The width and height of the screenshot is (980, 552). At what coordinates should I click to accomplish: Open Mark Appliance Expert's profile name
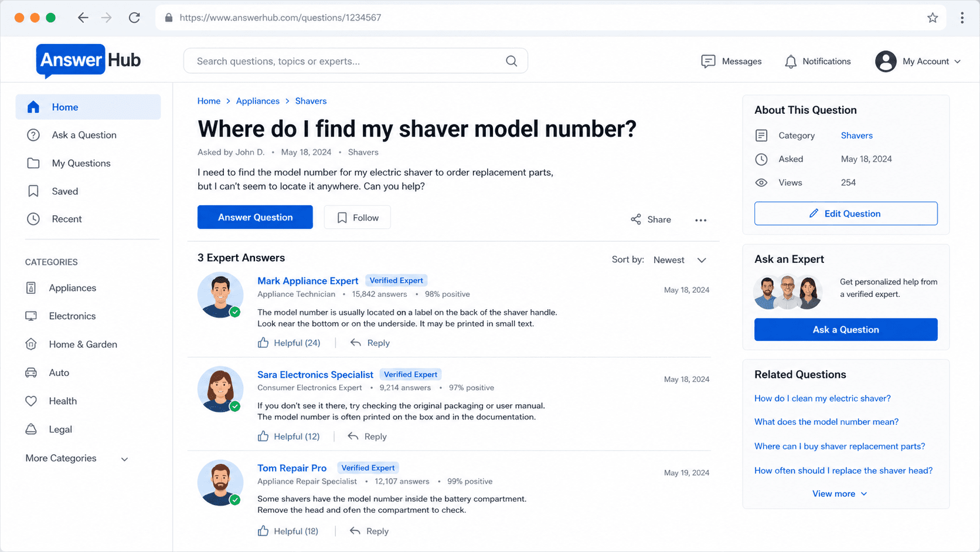(x=308, y=280)
